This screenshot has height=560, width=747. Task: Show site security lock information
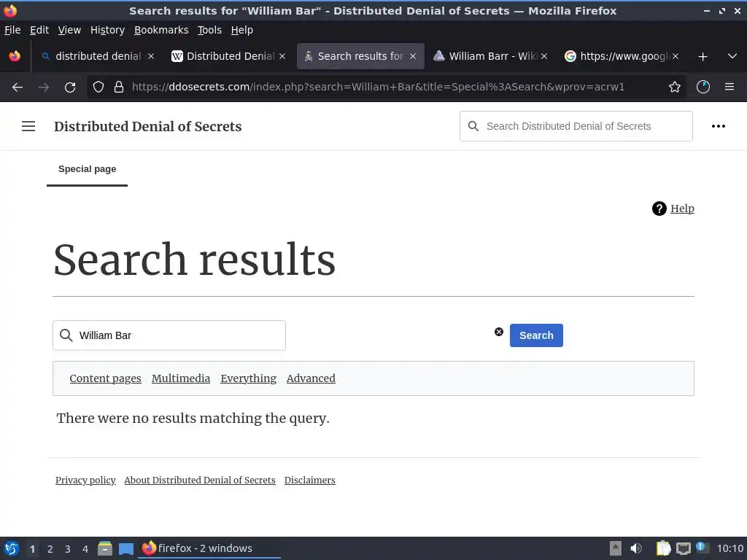[x=119, y=87]
